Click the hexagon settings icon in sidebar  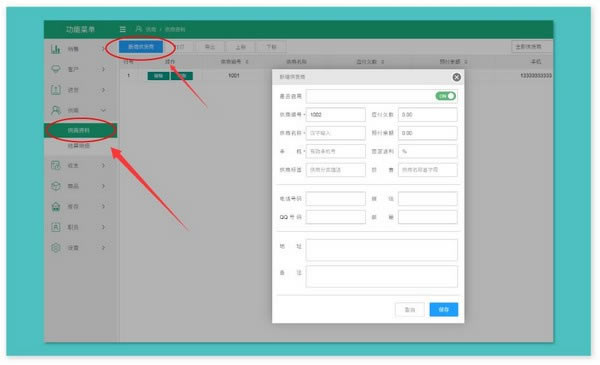[x=55, y=248]
